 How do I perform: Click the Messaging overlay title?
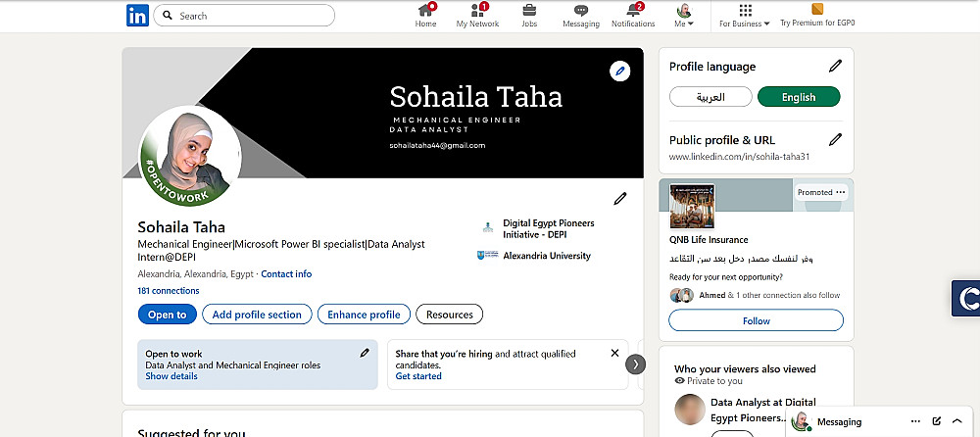pyautogui.click(x=839, y=422)
